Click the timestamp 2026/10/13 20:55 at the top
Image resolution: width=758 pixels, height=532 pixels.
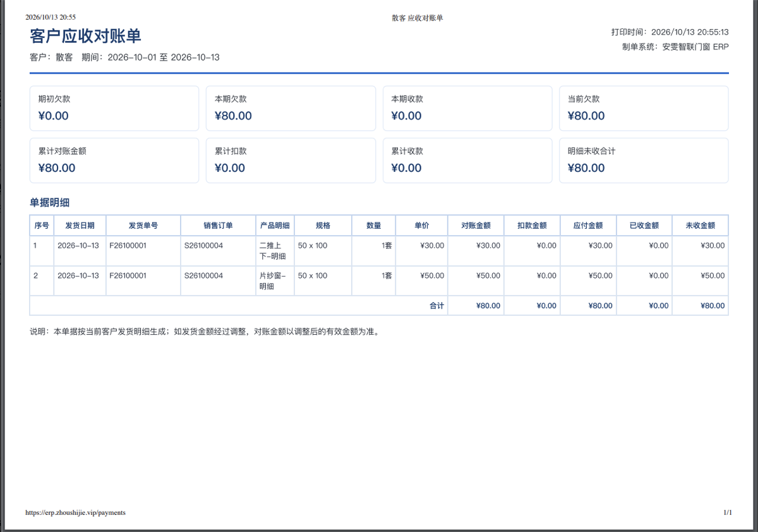tap(51, 17)
